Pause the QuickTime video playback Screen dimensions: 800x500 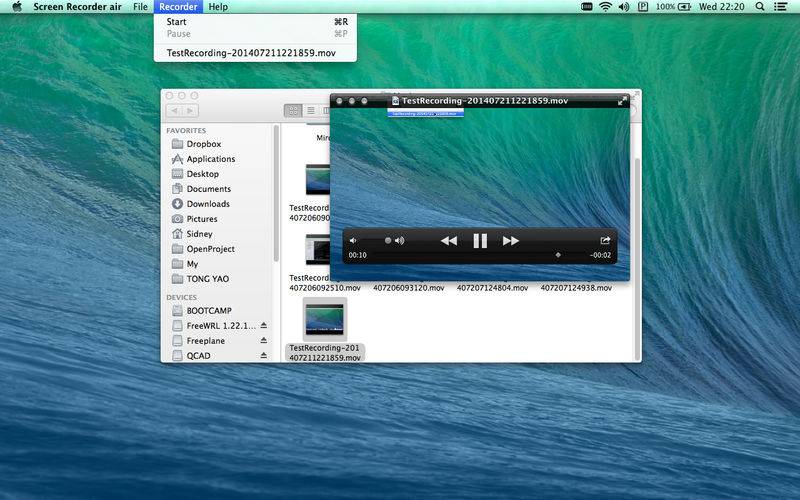pyautogui.click(x=480, y=241)
